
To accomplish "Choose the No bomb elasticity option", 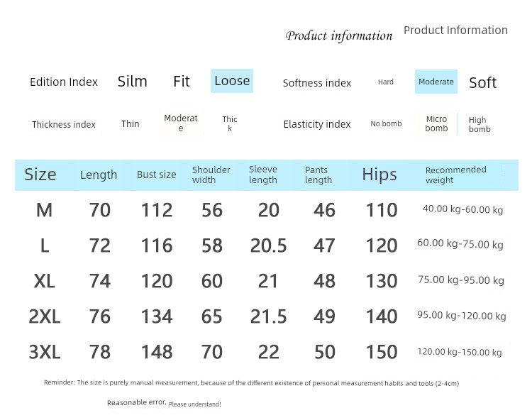I will point(386,124).
